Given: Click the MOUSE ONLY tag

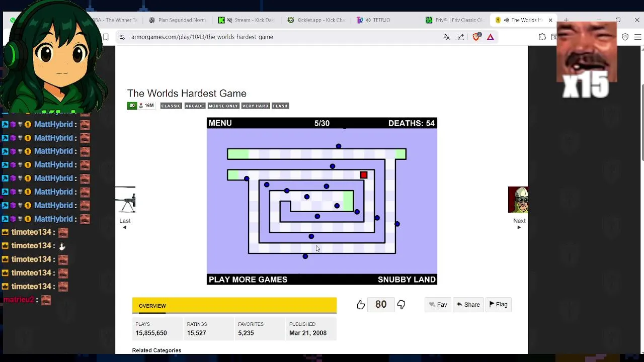Looking at the screenshot, I should point(223,106).
